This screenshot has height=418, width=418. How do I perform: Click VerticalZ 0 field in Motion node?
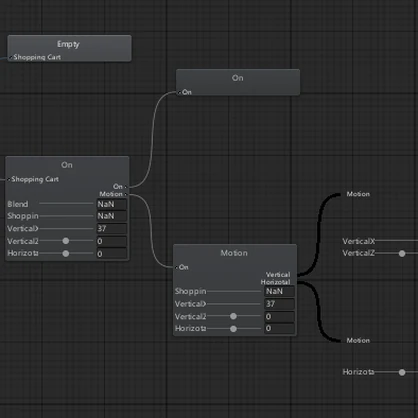pyautogui.click(x=279, y=316)
